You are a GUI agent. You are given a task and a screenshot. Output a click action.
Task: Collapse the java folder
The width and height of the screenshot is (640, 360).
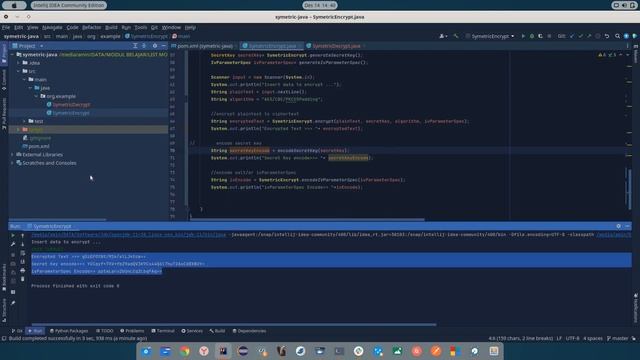pos(30,88)
